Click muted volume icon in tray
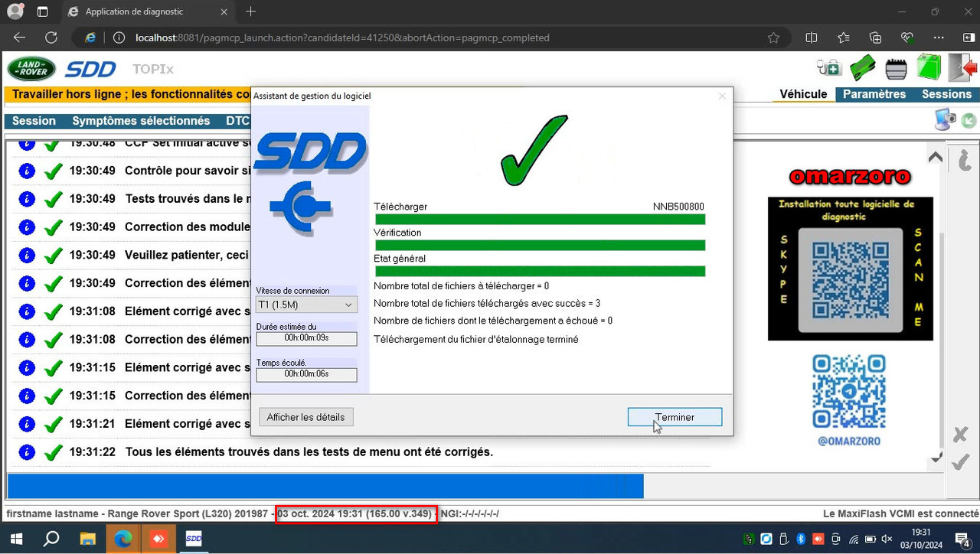 pyautogui.click(x=887, y=539)
